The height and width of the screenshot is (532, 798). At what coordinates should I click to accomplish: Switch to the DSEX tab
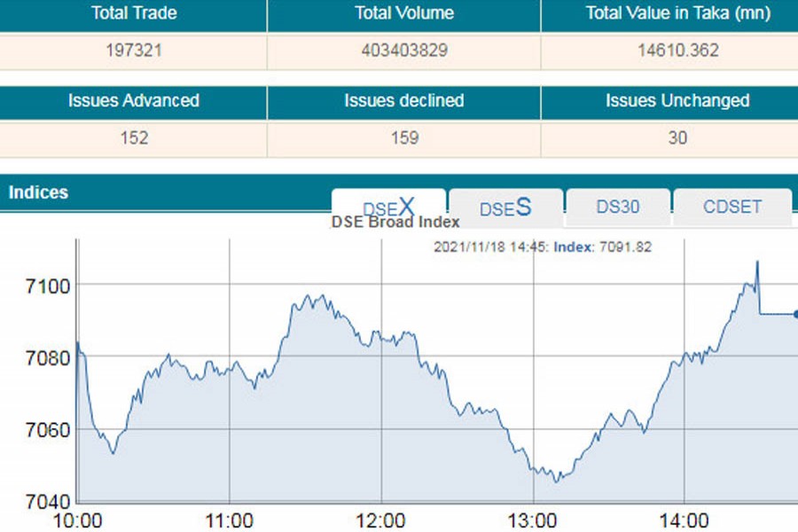pyautogui.click(x=388, y=207)
